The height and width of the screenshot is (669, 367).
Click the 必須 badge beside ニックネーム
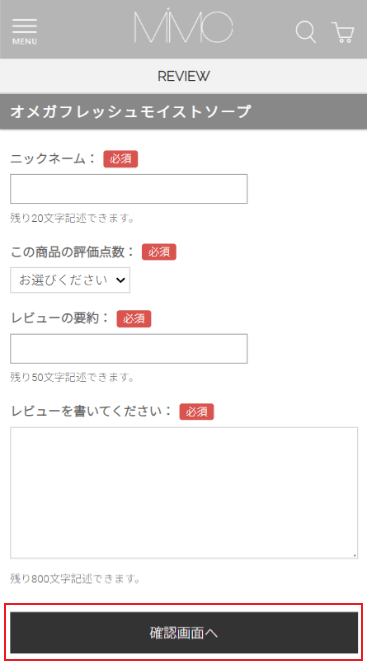(121, 159)
